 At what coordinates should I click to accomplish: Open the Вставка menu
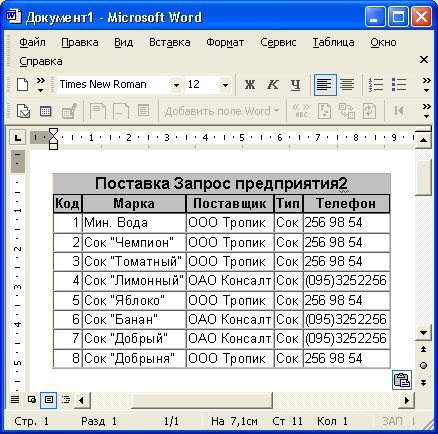click(x=170, y=42)
